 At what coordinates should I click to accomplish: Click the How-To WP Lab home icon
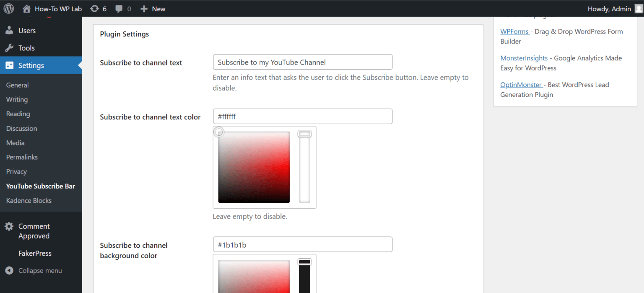pyautogui.click(x=25, y=8)
